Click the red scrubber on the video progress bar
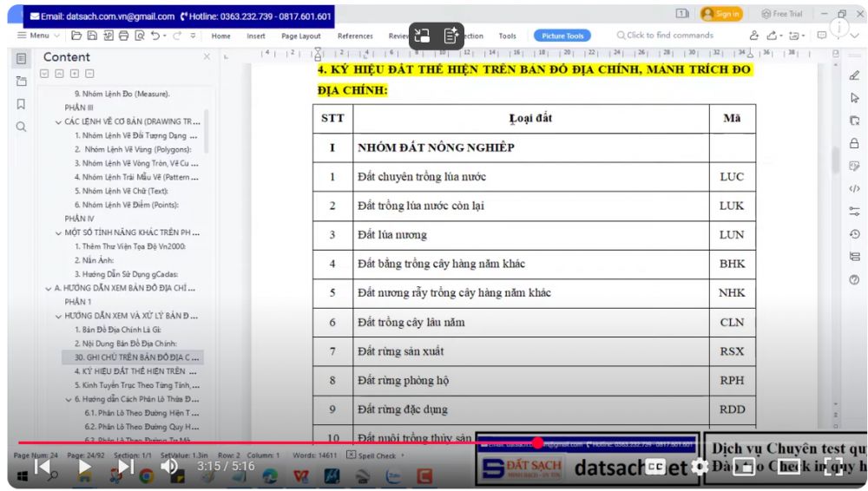Screen dimensions: 868x491 [537, 442]
